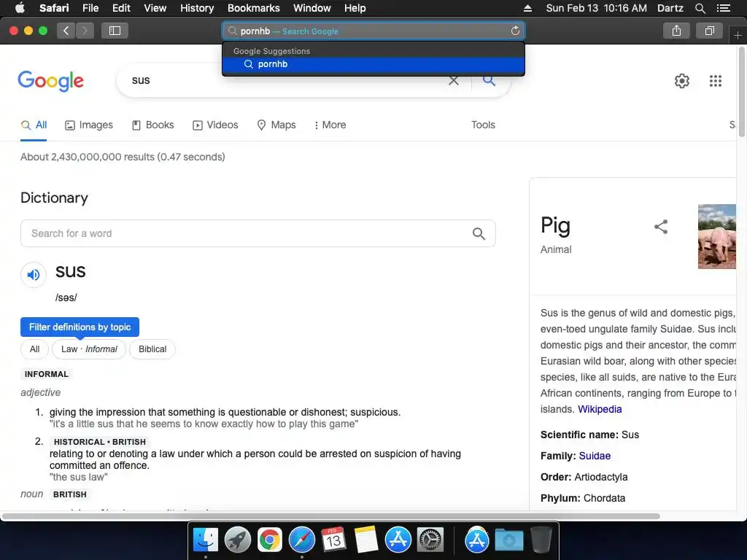Open the Wikipedia link in Pig panel
This screenshot has height=560, width=747.
(600, 409)
